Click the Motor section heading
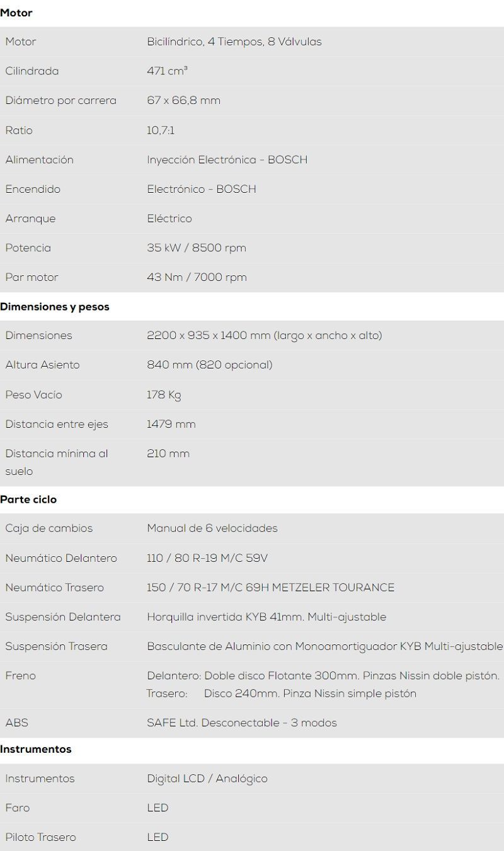The width and height of the screenshot is (504, 851). click(x=16, y=13)
